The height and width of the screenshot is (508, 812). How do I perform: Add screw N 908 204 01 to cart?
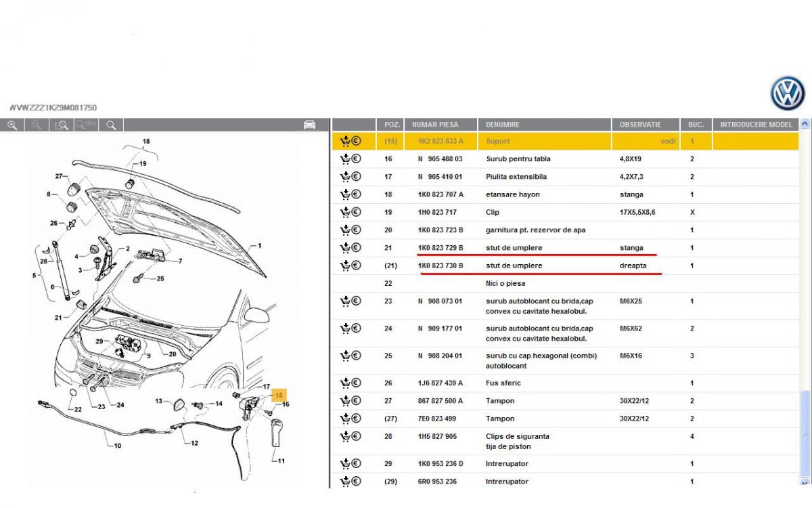pos(344,355)
